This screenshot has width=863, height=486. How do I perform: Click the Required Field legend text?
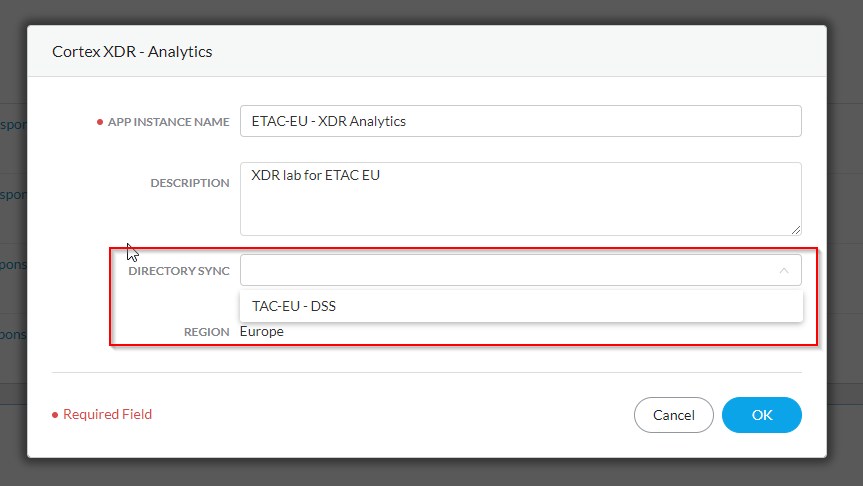[107, 414]
